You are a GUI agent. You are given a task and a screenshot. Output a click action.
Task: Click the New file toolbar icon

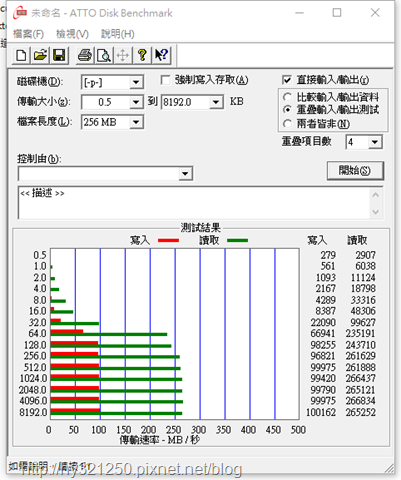[22, 55]
